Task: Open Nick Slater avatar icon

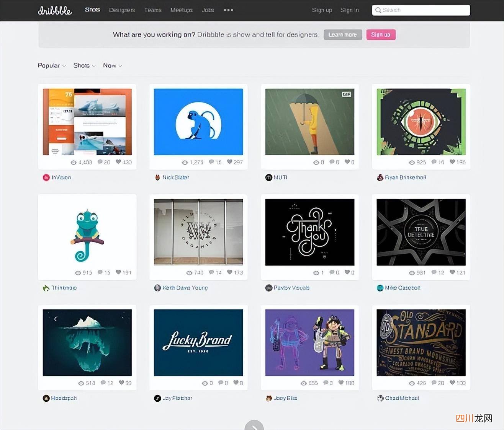Action: point(157,178)
